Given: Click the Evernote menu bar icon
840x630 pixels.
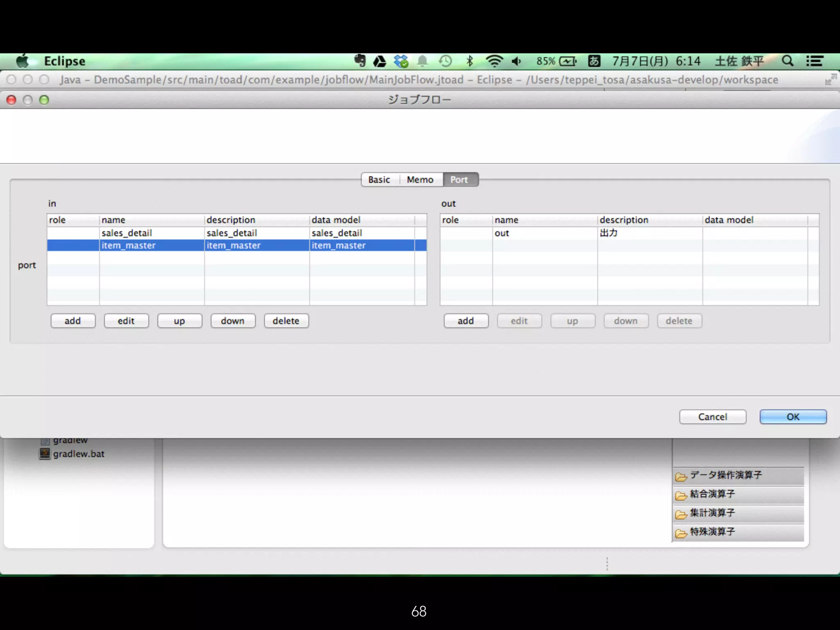Looking at the screenshot, I should (x=360, y=61).
